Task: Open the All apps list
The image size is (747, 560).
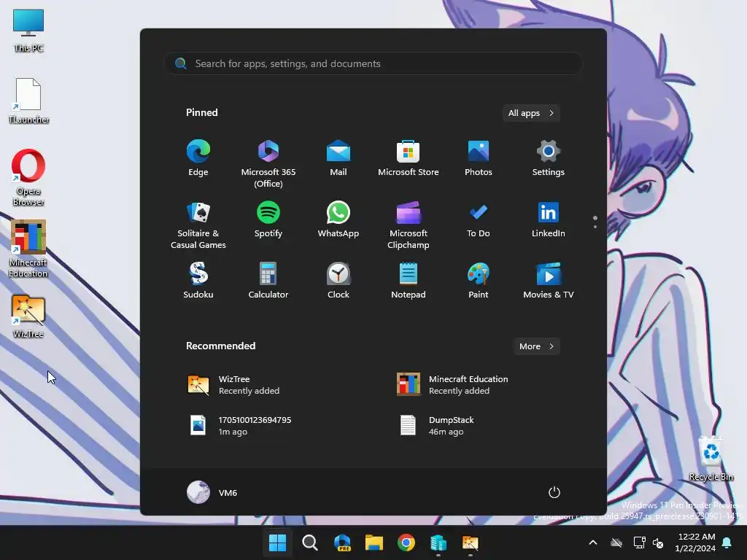Action: (531, 113)
